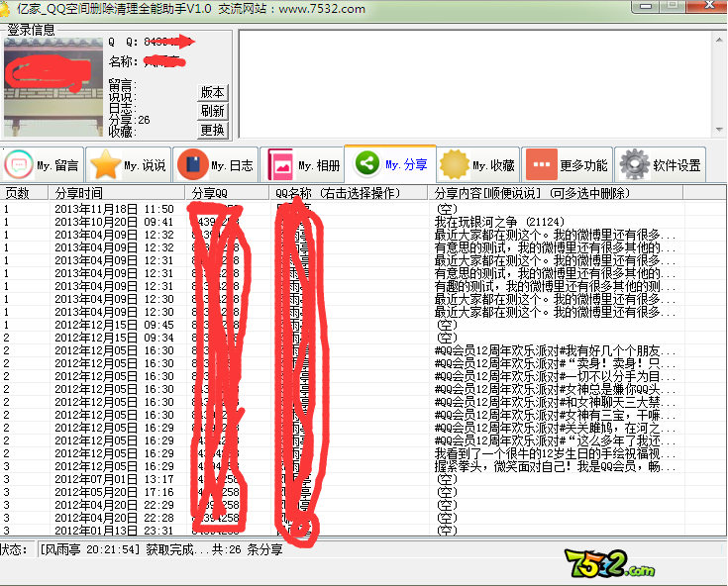Viewport: 728px width, 586px height.
Task: Open the 软件设置 tab
Action: [661, 164]
